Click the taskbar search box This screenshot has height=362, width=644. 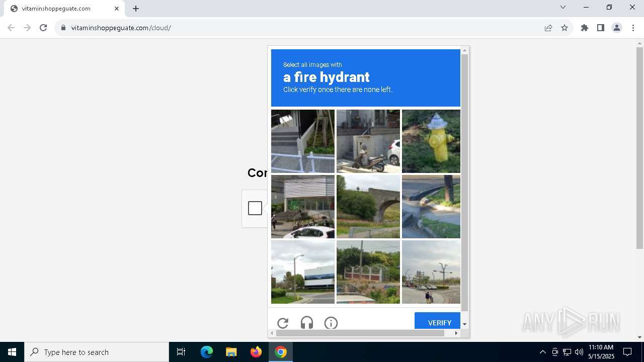pos(97,352)
